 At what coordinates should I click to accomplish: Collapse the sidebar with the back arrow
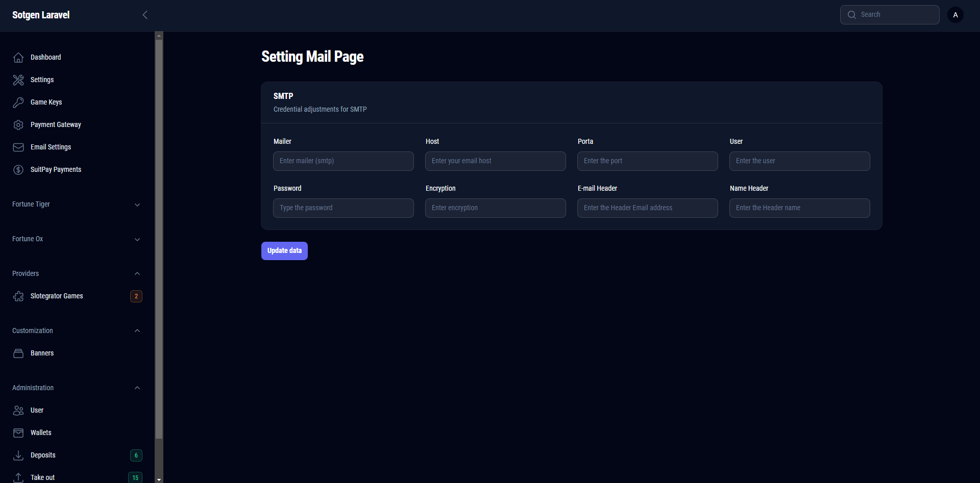(145, 15)
